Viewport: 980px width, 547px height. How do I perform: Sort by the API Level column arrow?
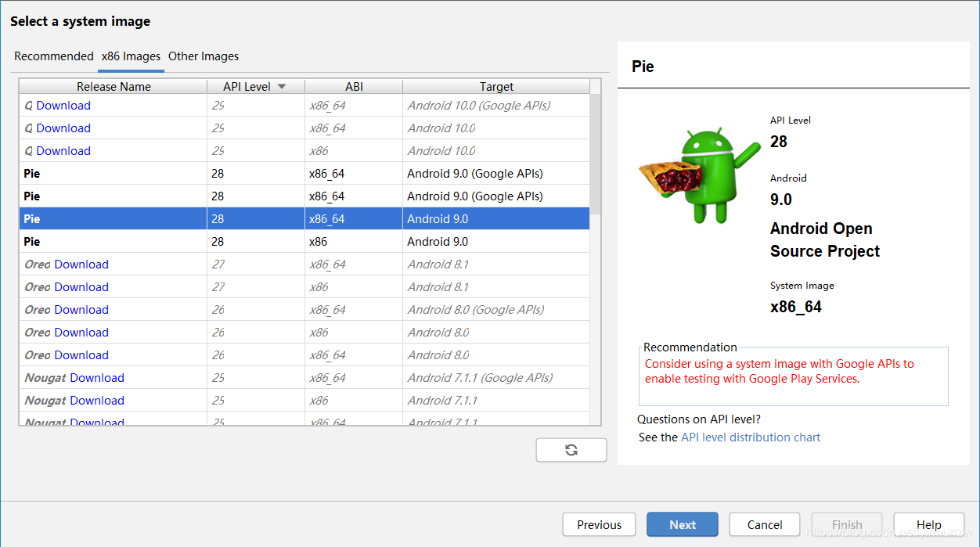point(282,87)
